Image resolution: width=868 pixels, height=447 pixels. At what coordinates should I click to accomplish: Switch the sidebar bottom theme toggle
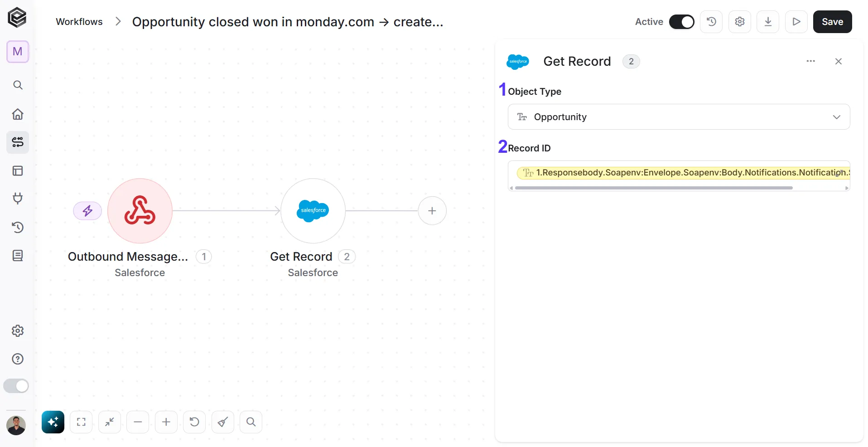(16, 386)
